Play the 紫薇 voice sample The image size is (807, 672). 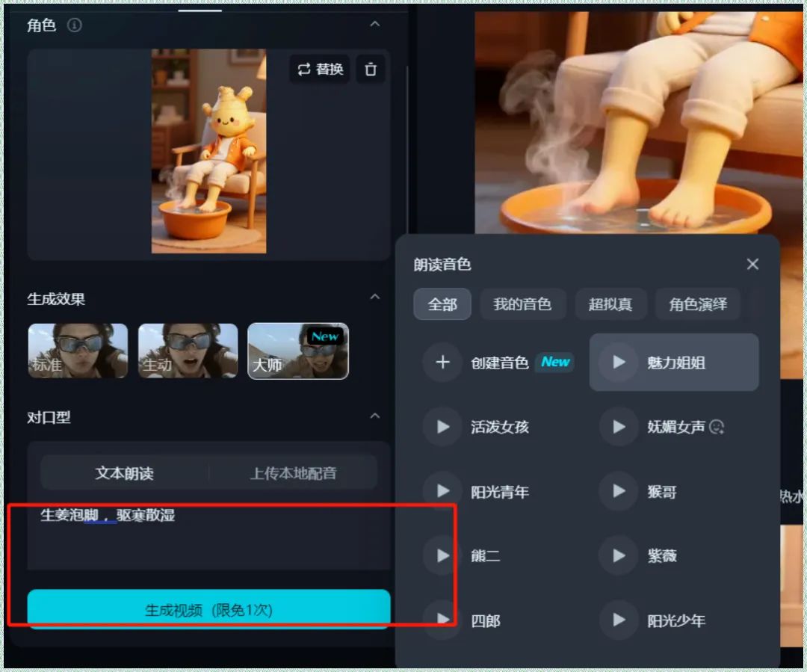point(618,555)
